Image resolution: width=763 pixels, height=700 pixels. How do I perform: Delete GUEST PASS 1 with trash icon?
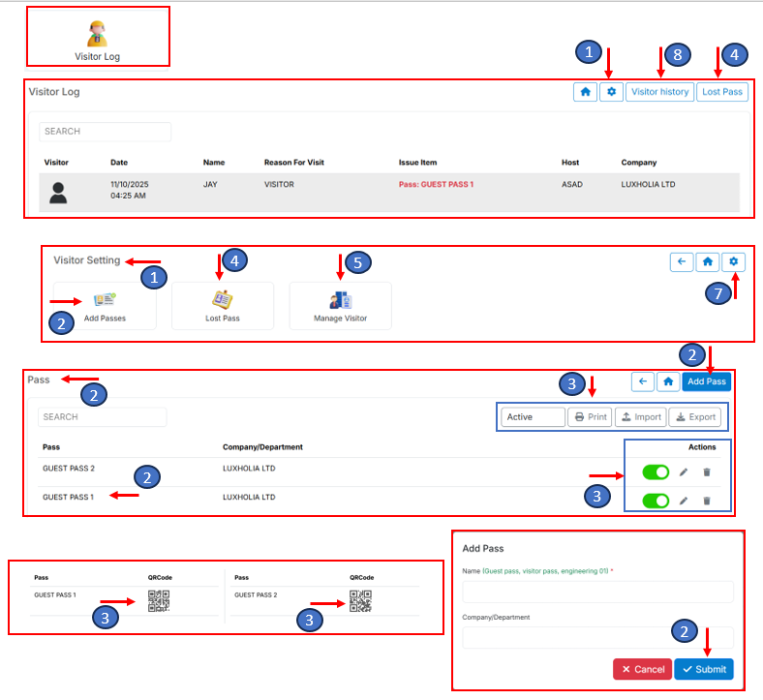[707, 501]
